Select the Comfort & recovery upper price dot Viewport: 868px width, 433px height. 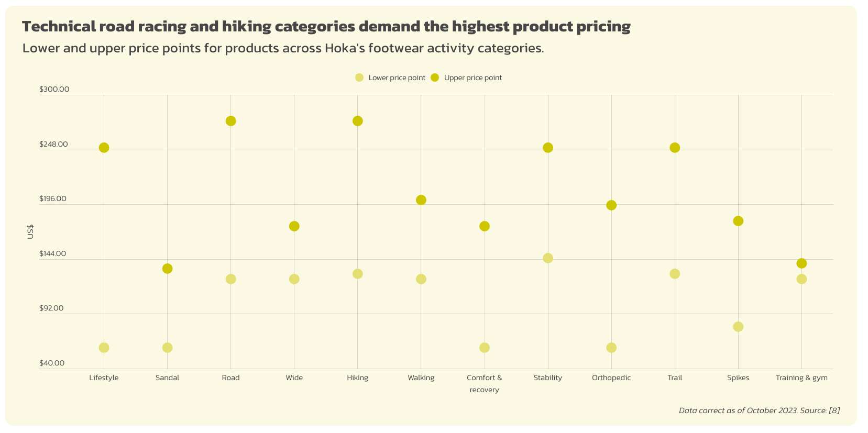485,226
